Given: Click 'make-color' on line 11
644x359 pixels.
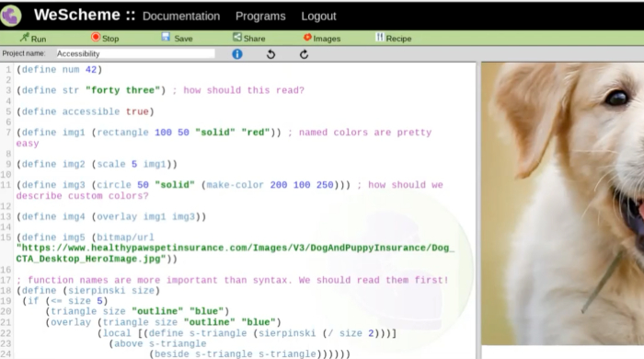Looking at the screenshot, I should click(235, 185).
